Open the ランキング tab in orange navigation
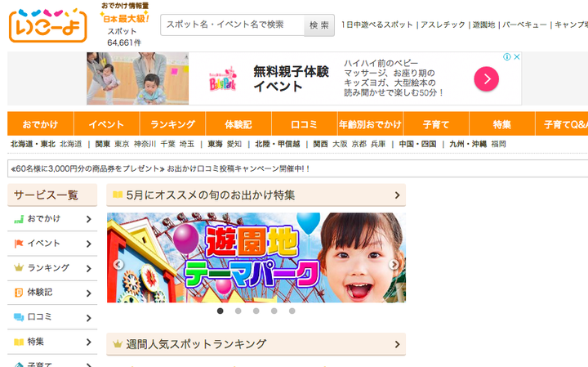 172,124
